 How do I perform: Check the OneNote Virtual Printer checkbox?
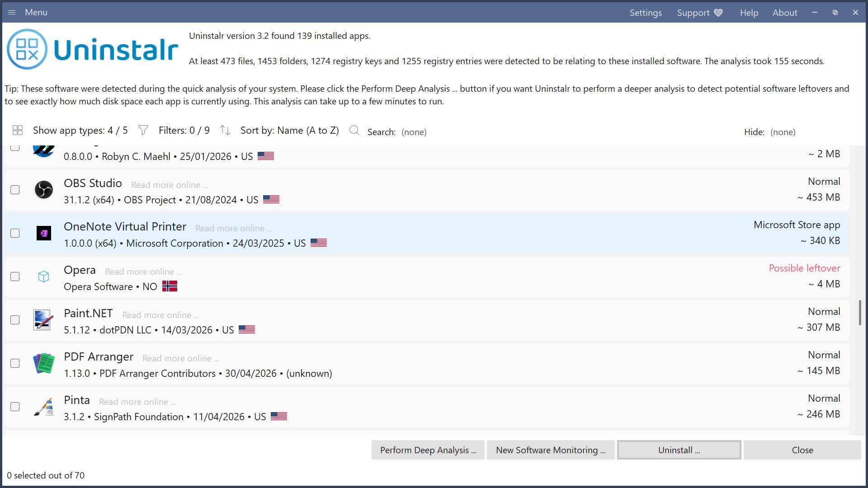click(15, 233)
